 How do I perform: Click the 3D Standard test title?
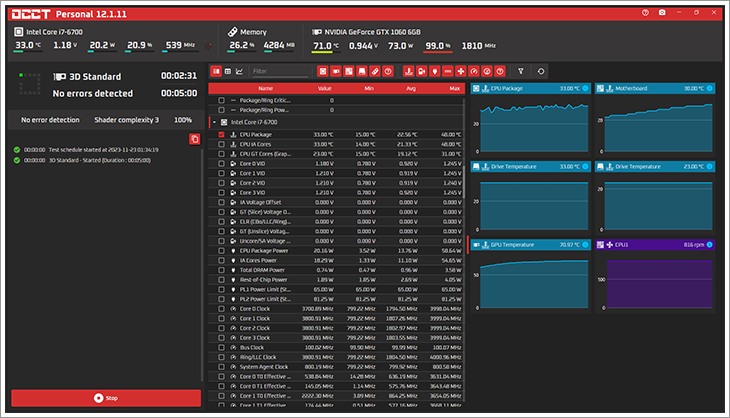pos(95,77)
